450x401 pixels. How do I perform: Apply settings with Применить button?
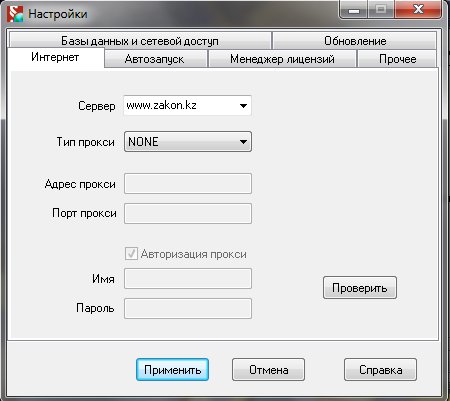(172, 370)
